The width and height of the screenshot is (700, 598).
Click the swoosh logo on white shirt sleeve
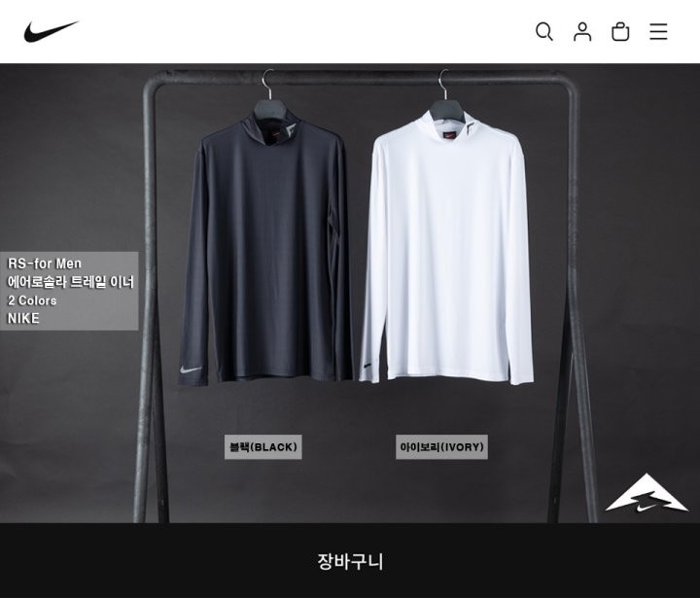[x=367, y=366]
